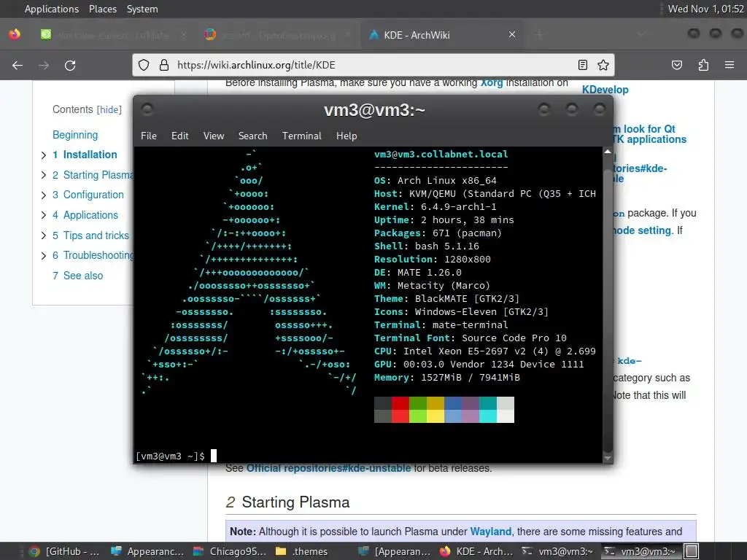Open a new tab with plus button
The width and height of the screenshot is (747, 560).
540,34
